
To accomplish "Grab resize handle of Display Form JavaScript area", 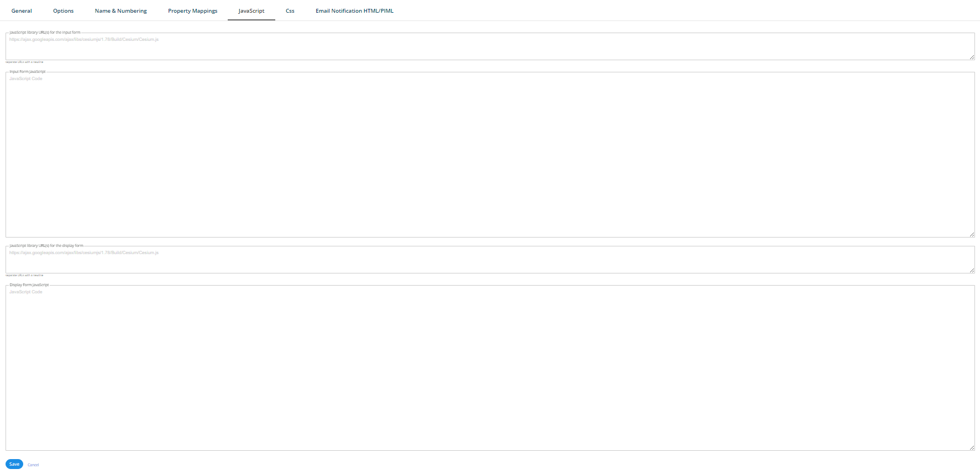I will (x=972, y=447).
